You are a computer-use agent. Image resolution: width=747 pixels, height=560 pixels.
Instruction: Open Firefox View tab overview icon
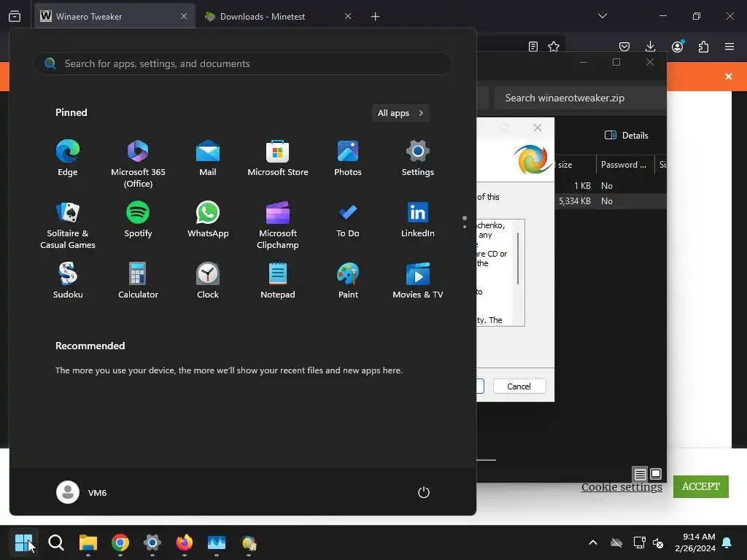[15, 16]
